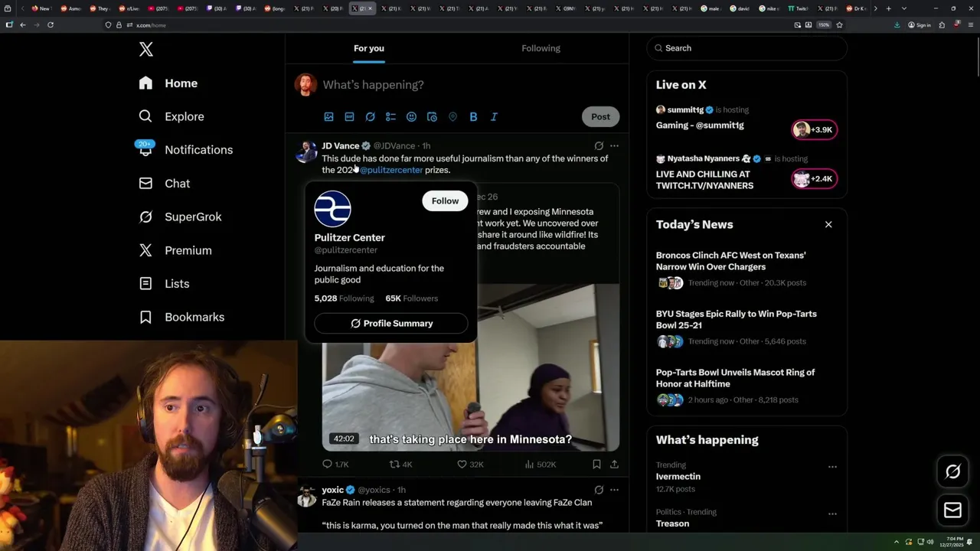Bookmark the JD Vance post

pos(596,465)
